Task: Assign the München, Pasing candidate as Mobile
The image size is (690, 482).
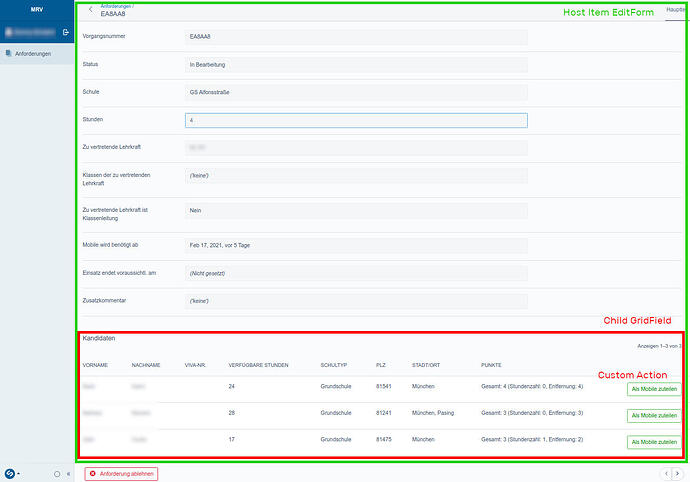Action: [x=653, y=415]
